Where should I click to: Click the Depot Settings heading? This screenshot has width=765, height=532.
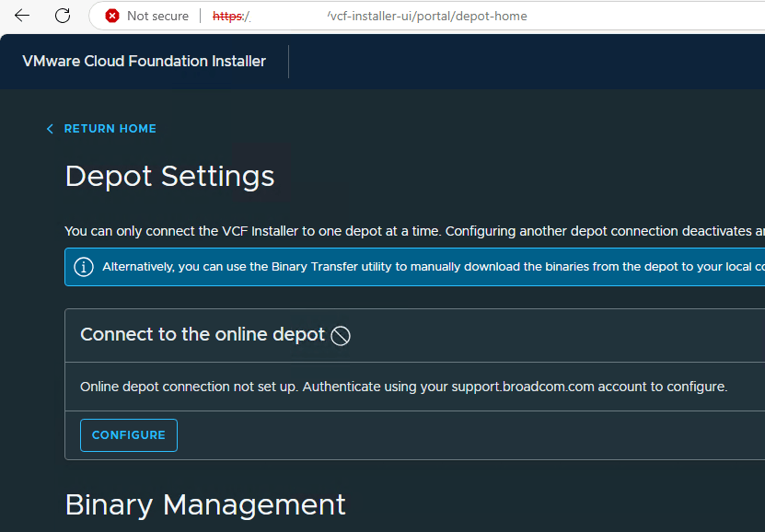[169, 176]
